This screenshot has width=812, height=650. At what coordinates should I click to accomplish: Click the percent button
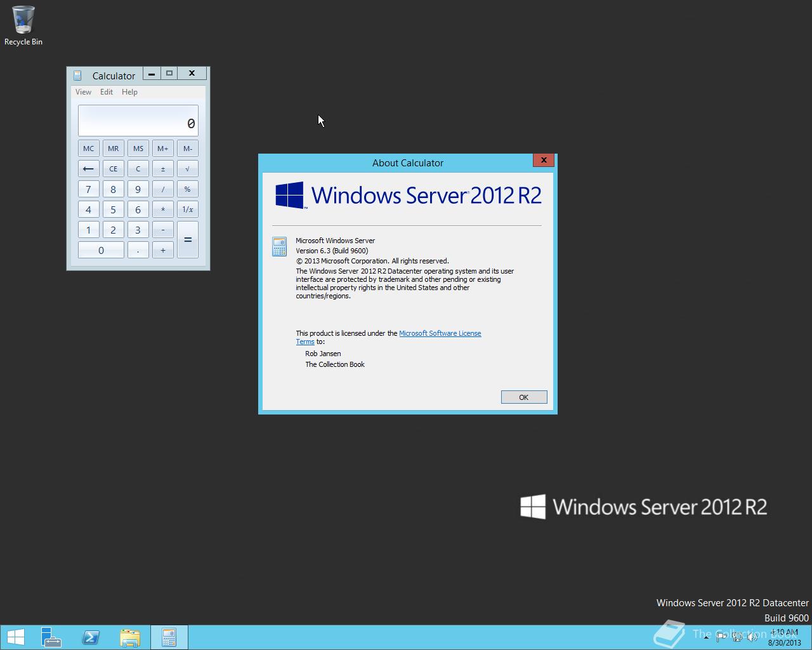(188, 189)
